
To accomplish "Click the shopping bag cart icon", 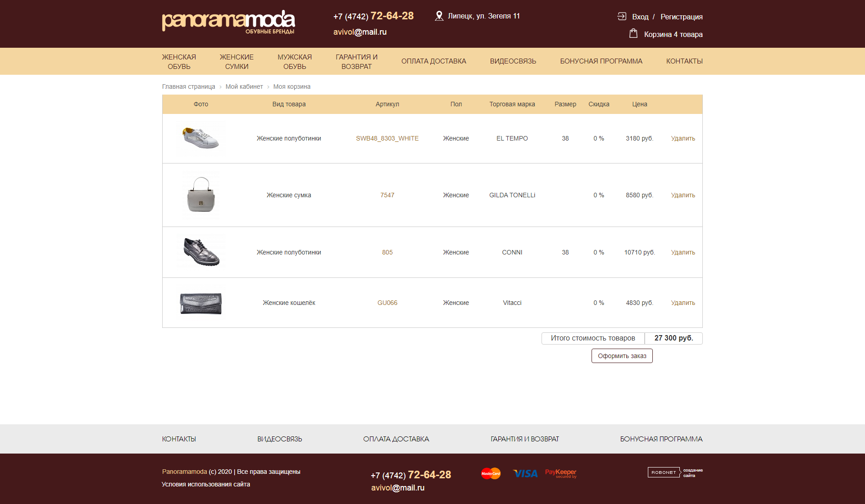I will click(x=633, y=33).
